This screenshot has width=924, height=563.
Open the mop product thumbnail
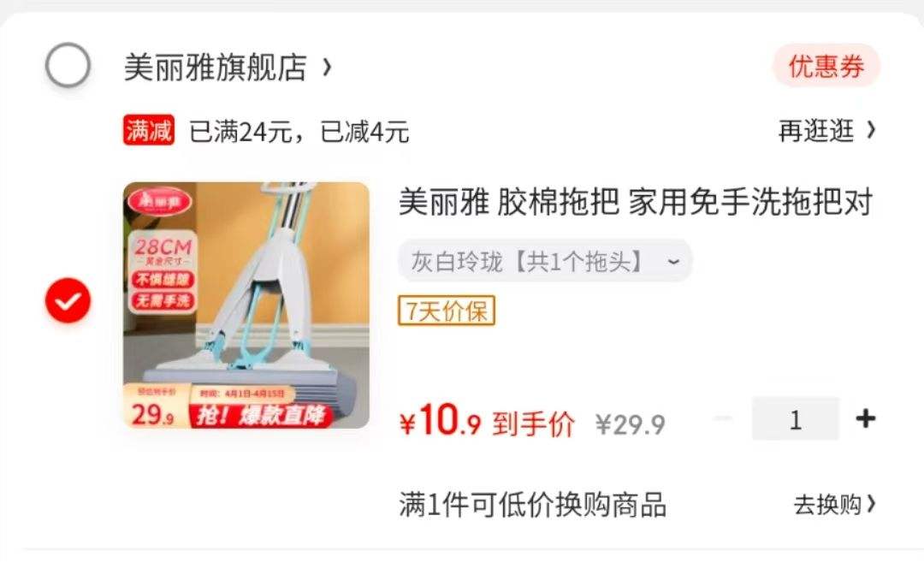tap(246, 305)
